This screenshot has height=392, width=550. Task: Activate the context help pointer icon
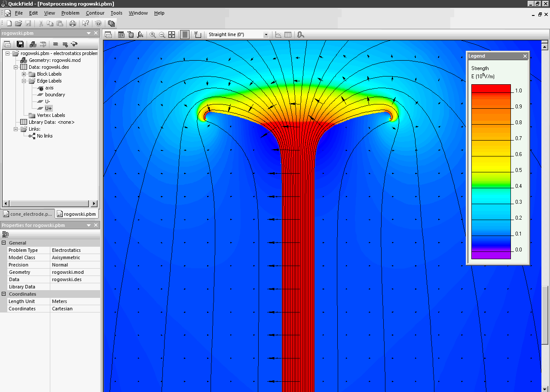pos(86,23)
